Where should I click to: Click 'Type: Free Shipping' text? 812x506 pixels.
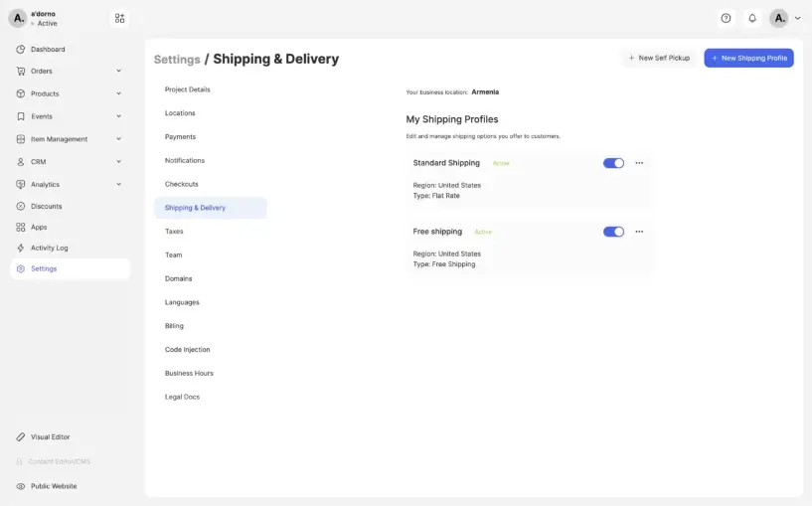pyautogui.click(x=444, y=264)
